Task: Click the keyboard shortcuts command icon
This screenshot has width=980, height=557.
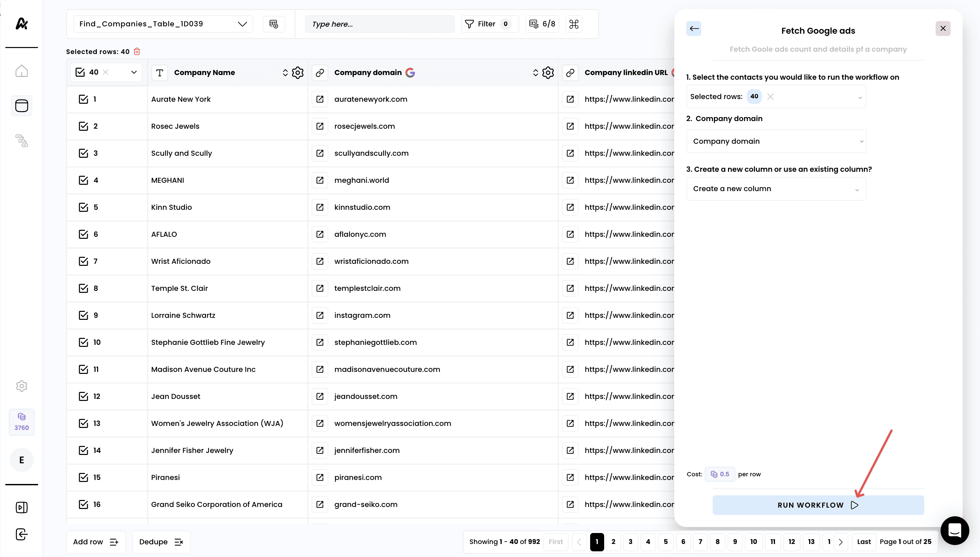Action: pyautogui.click(x=573, y=24)
